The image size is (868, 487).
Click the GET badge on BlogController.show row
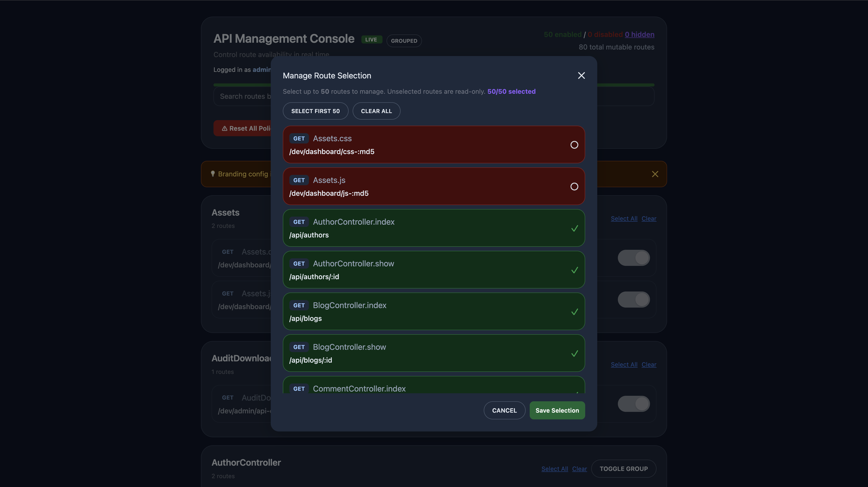click(299, 347)
